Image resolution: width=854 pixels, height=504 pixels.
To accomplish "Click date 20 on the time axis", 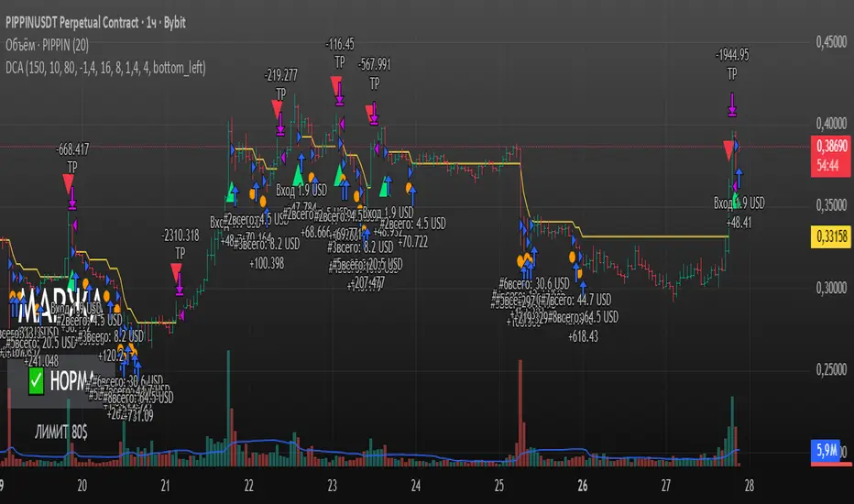I will [82, 486].
